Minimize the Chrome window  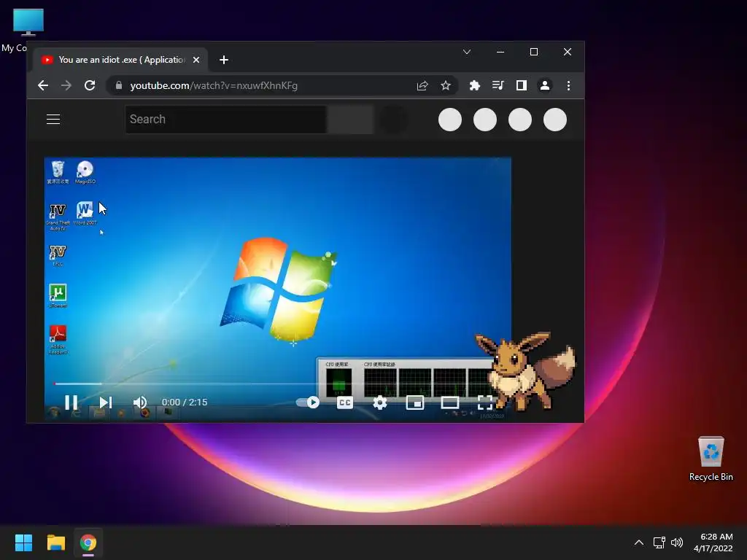[500, 52]
